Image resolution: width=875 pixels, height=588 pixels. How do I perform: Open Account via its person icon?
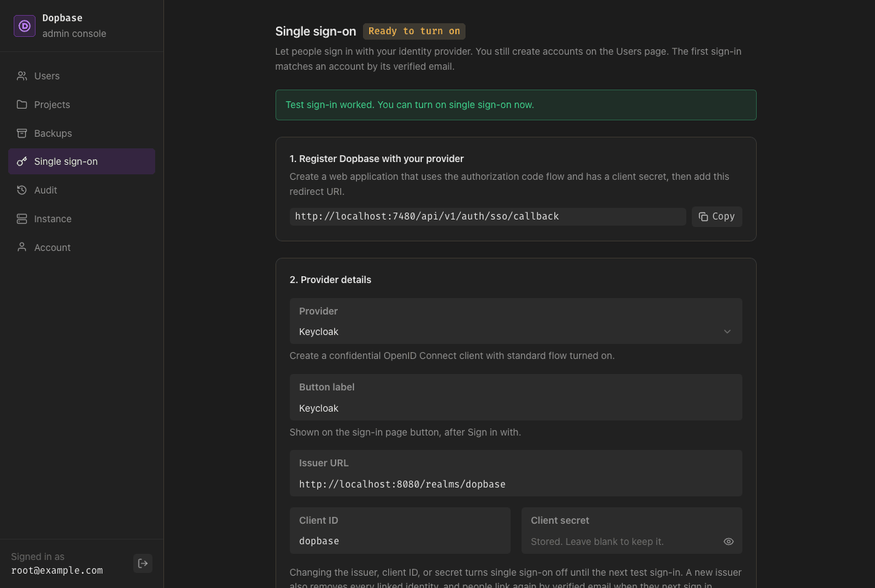22,248
